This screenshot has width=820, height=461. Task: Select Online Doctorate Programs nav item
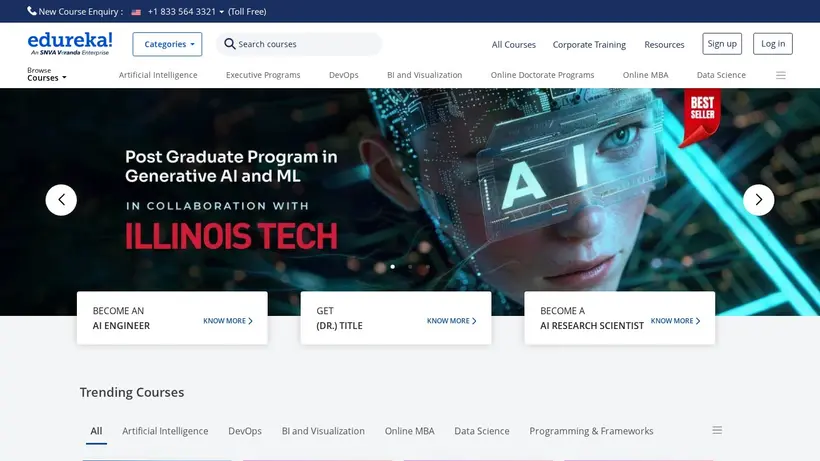point(542,75)
